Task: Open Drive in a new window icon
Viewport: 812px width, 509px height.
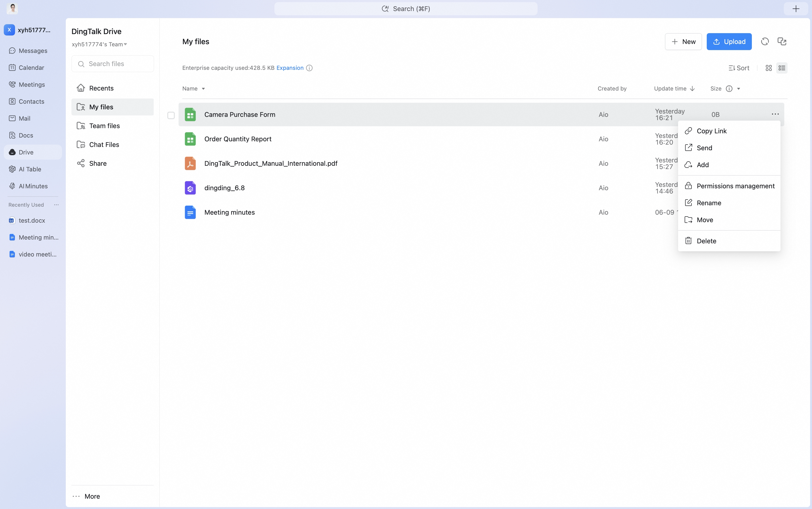Action: point(782,41)
